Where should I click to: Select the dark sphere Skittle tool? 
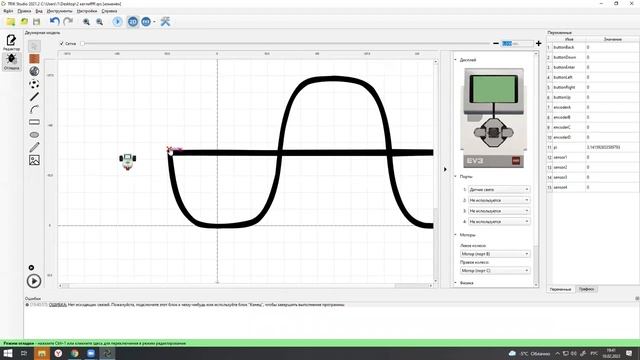(34, 71)
